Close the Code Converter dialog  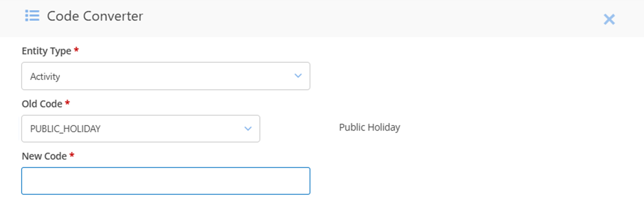[x=609, y=19]
